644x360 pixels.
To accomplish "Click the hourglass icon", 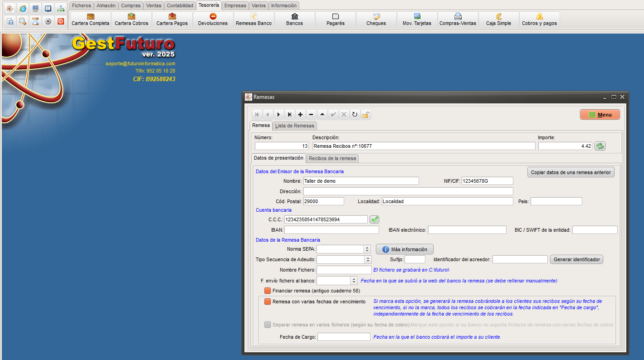I will pos(35,21).
